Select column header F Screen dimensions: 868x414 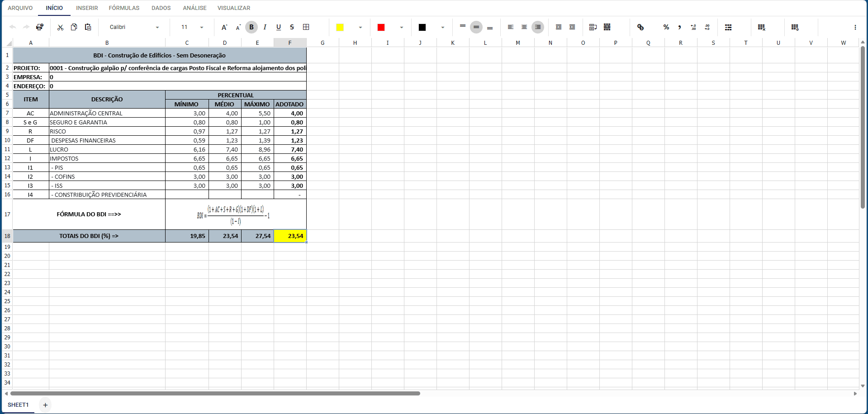290,43
